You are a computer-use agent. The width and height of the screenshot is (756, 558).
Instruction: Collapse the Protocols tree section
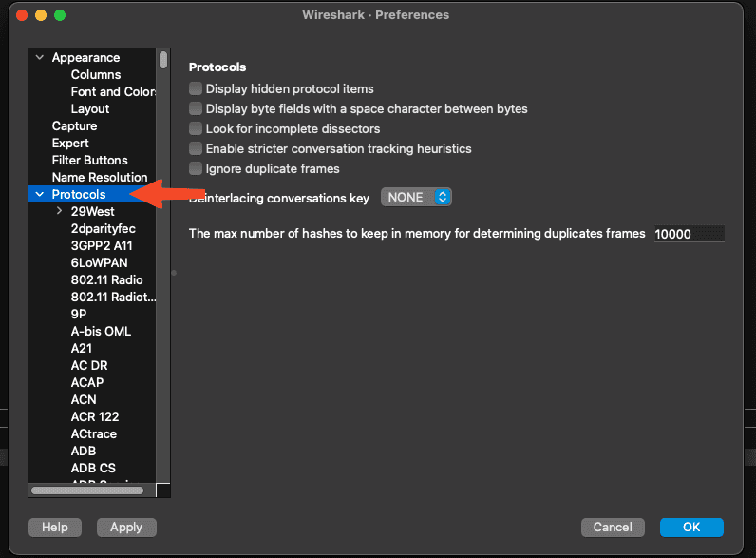[39, 194]
